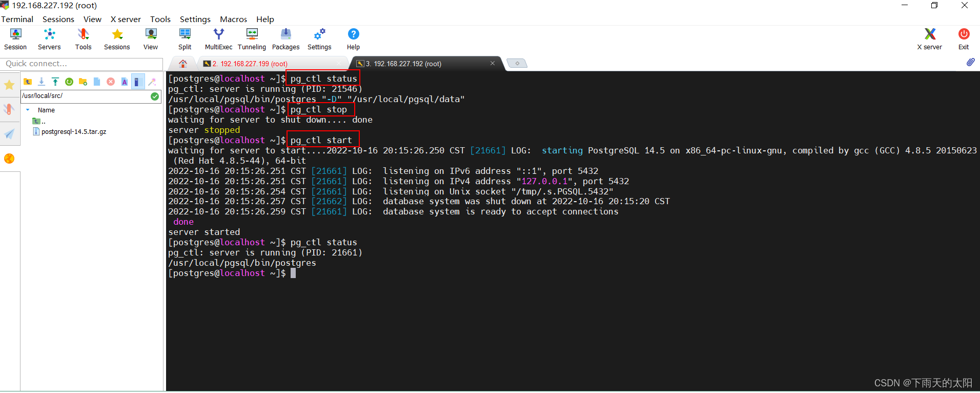This screenshot has width=980, height=393.
Task: Click the Name column header
Action: [46, 110]
